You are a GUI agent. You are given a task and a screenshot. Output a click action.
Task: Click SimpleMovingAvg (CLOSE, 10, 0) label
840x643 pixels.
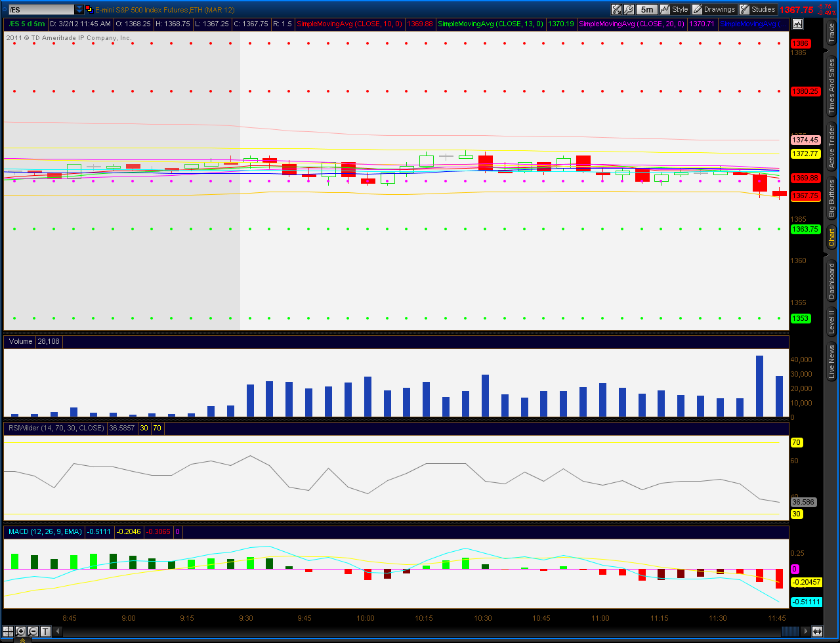tap(349, 24)
